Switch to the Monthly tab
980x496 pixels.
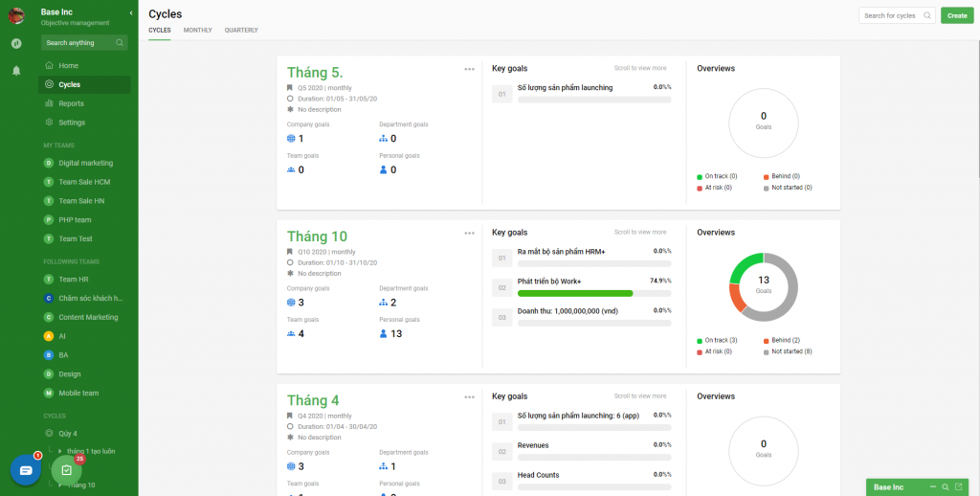coord(197,31)
